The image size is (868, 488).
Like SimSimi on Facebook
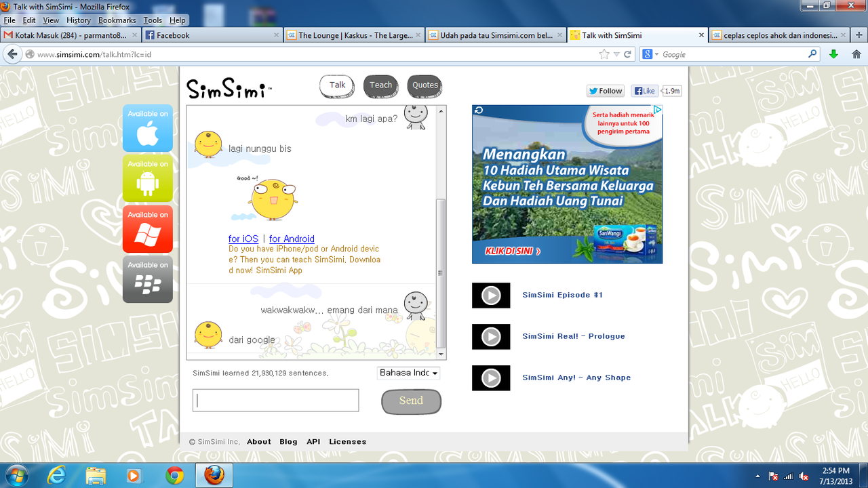pos(644,91)
